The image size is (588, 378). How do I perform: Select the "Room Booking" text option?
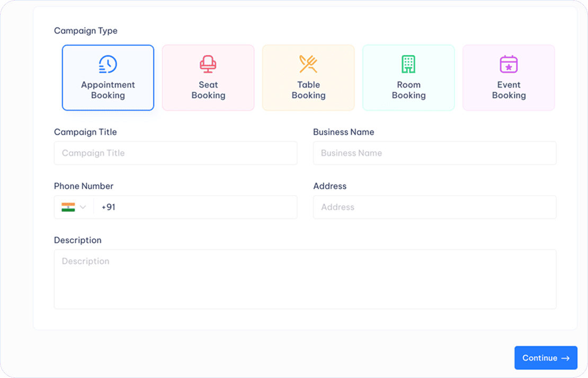[408, 90]
